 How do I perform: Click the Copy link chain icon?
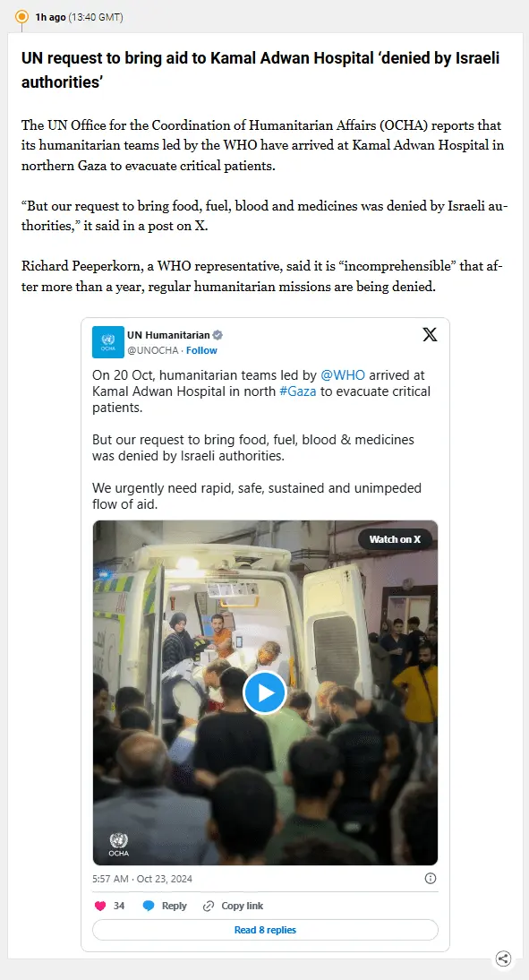(209, 906)
